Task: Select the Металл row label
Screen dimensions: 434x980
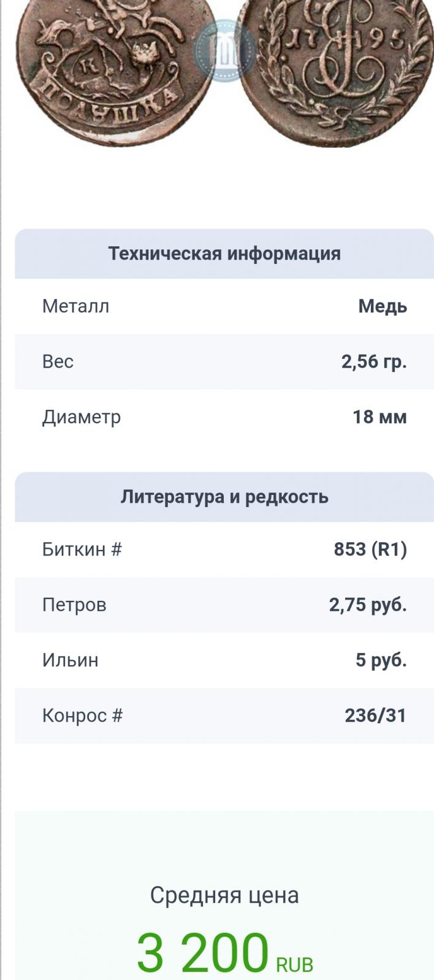Action: coord(75,306)
